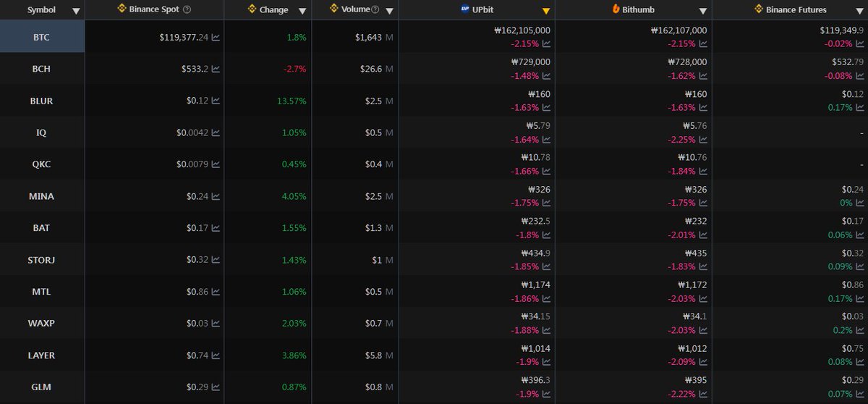Open STORJ spot price chart icon

click(216, 260)
